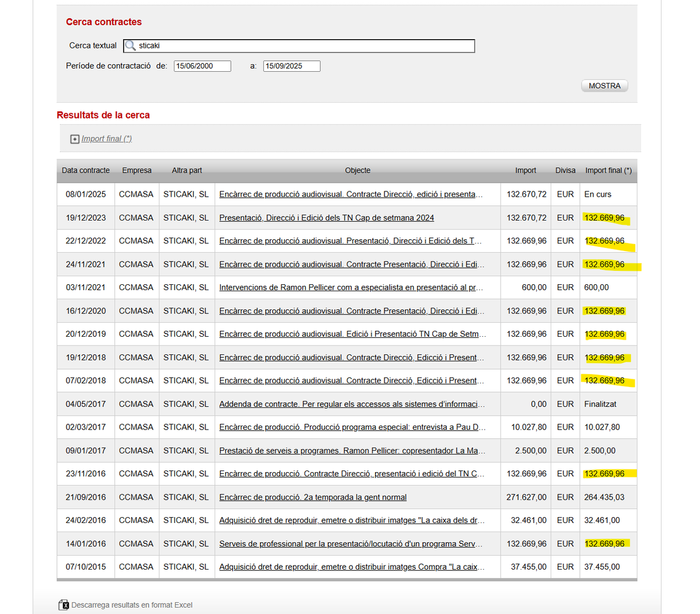
Task: Click the 264.435,03 final import value
Action: 604,497
